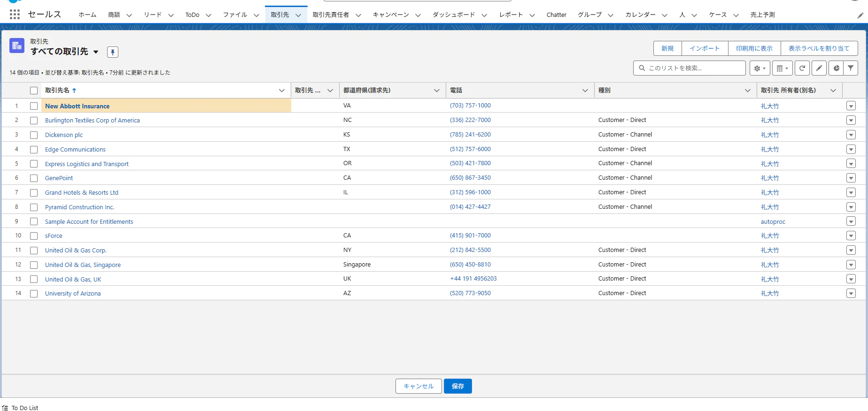Open row actions for Burlington Textiles

[x=851, y=121]
